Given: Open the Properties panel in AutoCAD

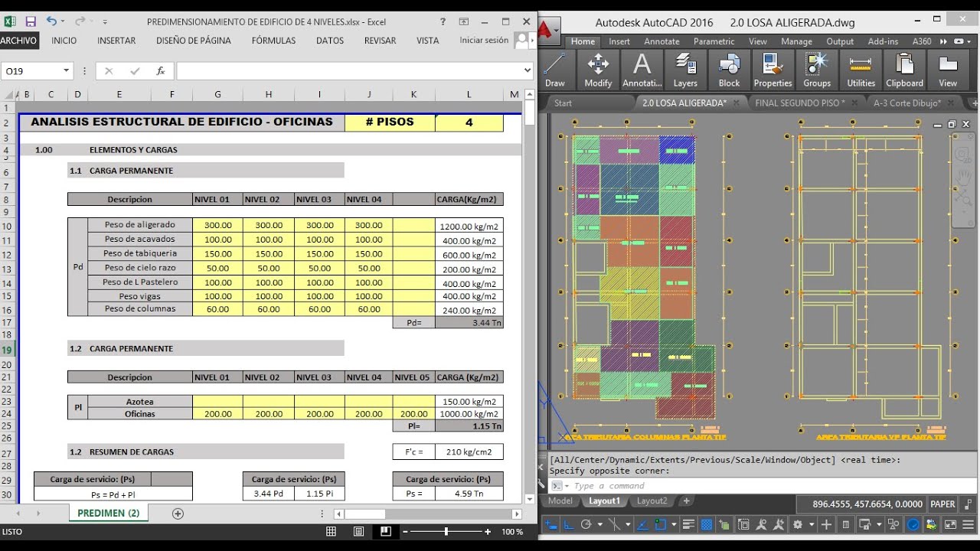Looking at the screenshot, I should pyautogui.click(x=773, y=70).
